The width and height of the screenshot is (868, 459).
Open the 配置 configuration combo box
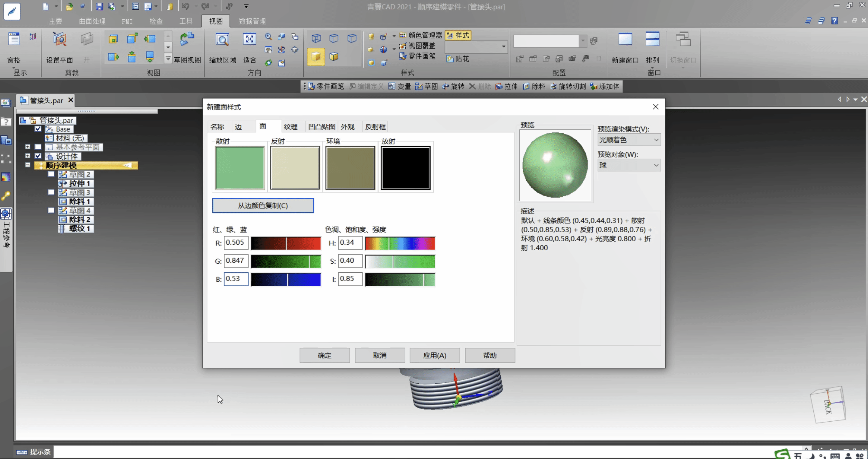click(550, 41)
